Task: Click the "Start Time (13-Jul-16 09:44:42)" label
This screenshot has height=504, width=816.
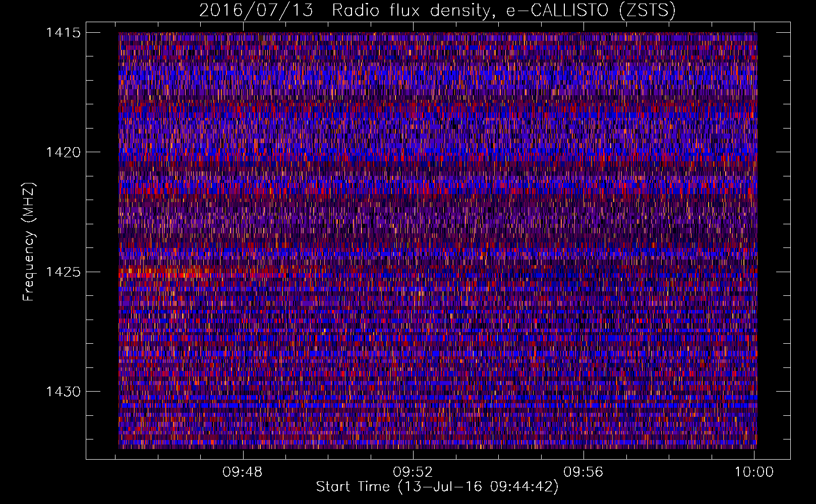Action: (x=437, y=487)
